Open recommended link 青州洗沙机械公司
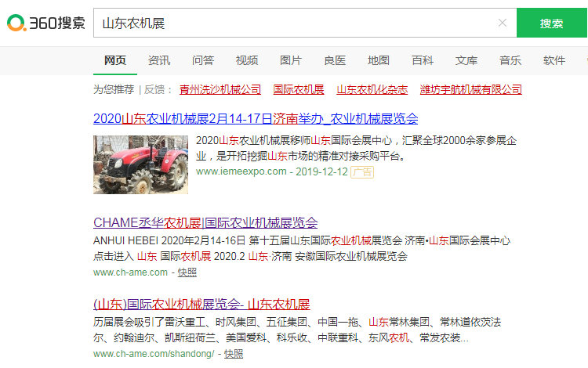The height and width of the screenshot is (368, 588). (220, 89)
